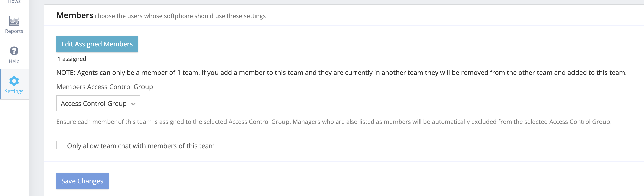Click the Help question mark icon
Image resolution: width=644 pixels, height=196 pixels.
click(14, 51)
